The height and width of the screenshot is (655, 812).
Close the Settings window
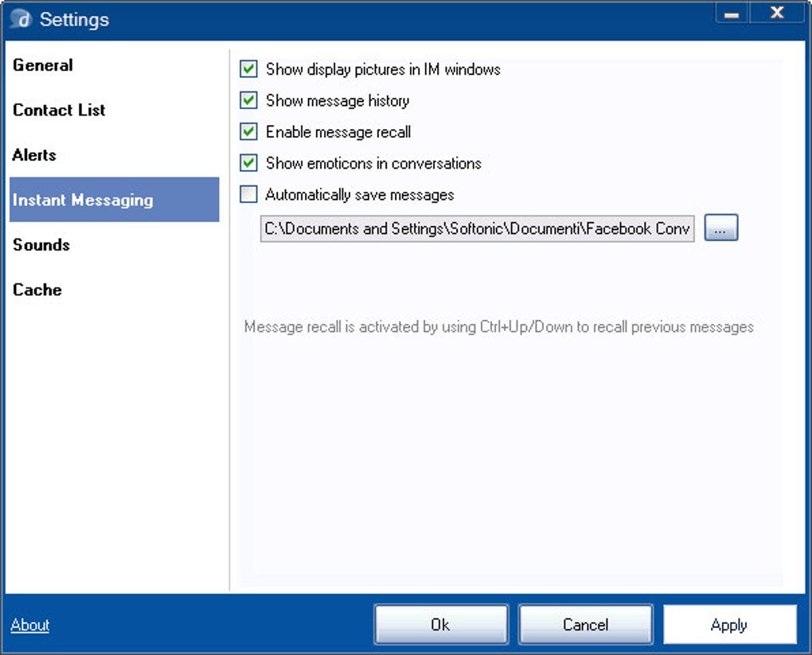pyautogui.click(x=777, y=14)
